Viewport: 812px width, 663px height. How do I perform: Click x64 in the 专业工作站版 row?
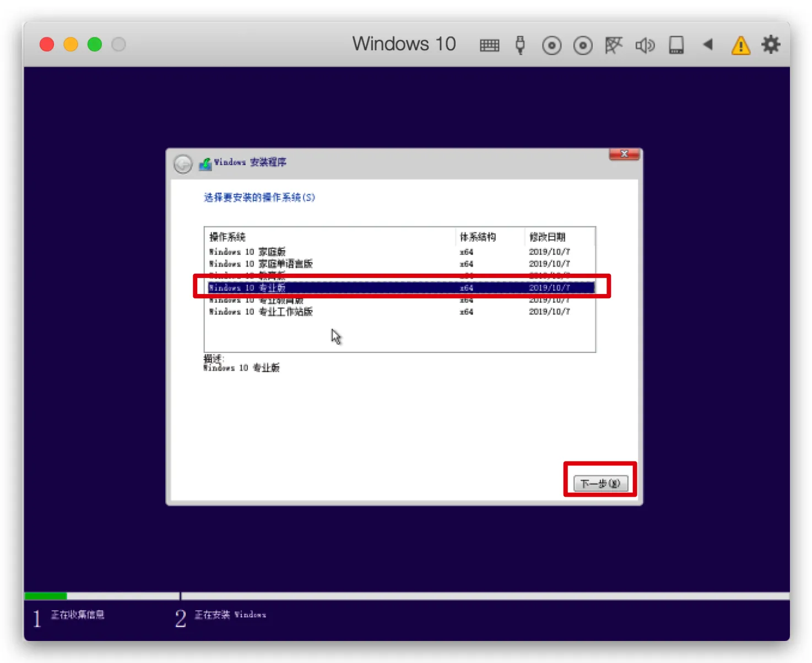tap(466, 312)
